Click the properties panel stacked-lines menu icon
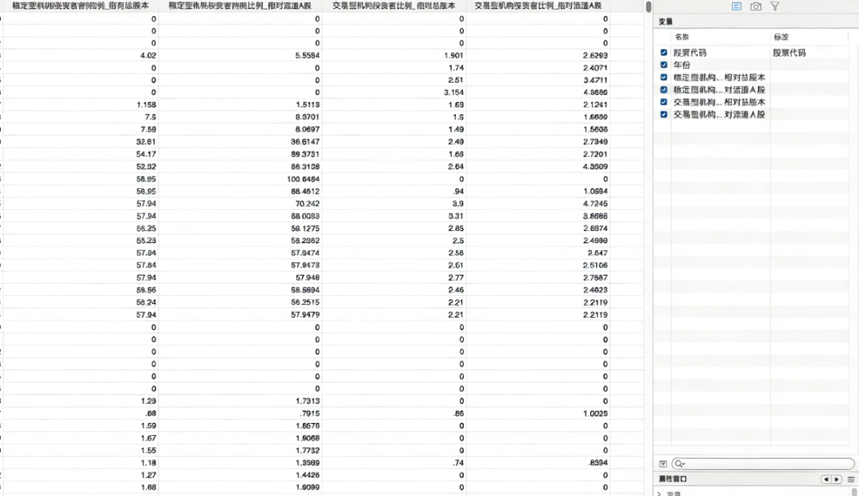The image size is (868, 496). coord(851,479)
